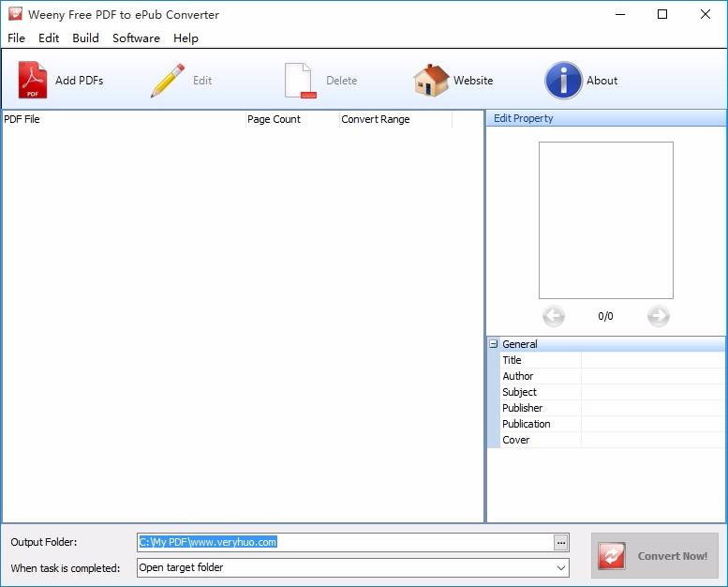Screen dimensions: 728x587
Task: Open Website via the house icon
Action: (x=431, y=81)
